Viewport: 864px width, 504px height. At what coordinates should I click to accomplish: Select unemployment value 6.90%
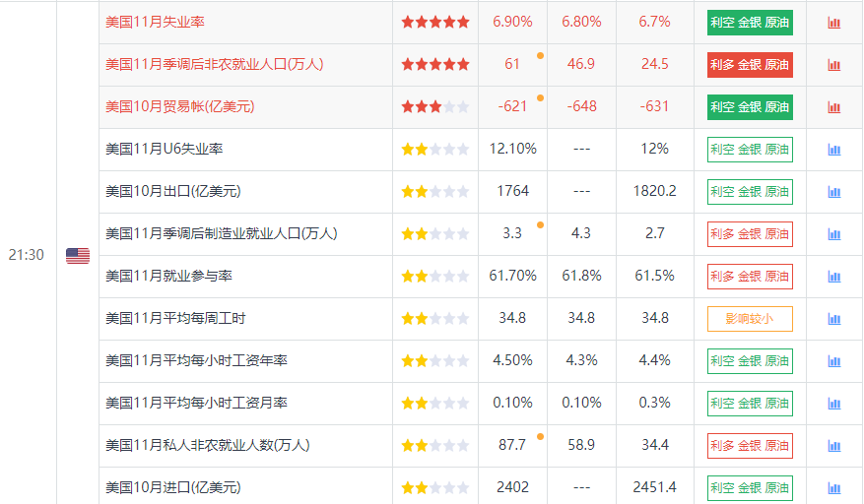tap(512, 22)
